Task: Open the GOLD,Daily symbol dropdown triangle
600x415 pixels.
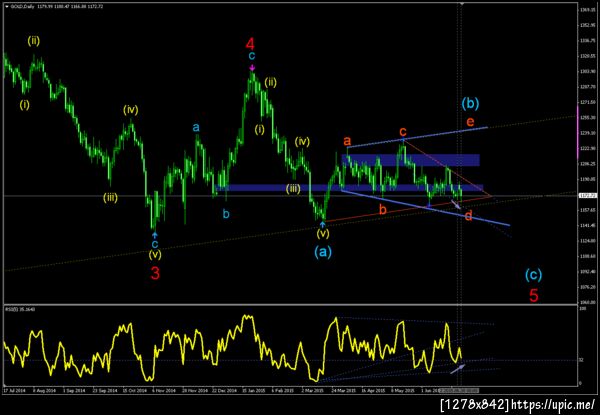Action: (x=6, y=6)
